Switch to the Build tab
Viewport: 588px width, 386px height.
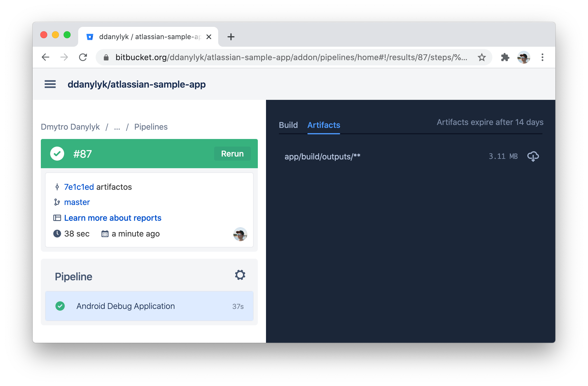(288, 125)
